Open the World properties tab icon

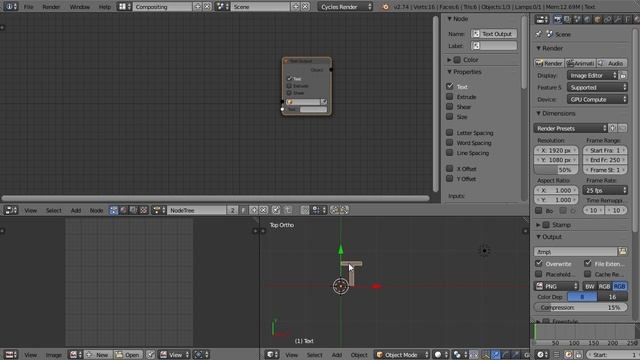coord(587,19)
